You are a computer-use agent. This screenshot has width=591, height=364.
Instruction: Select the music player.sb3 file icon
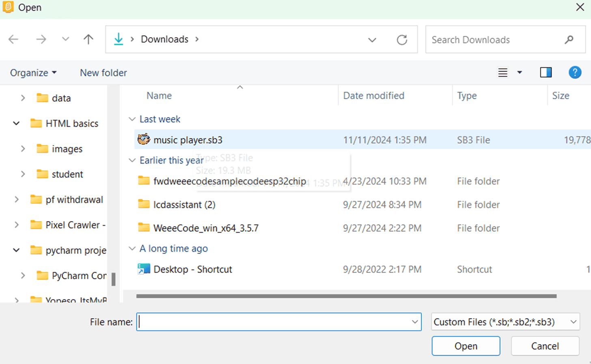tap(145, 140)
